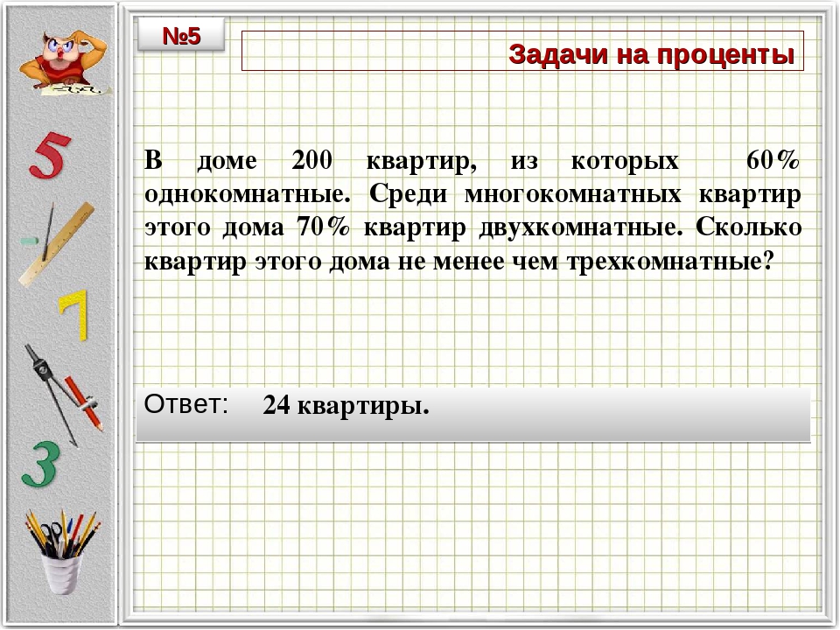Click the number "200" in the problem text

coord(311,161)
